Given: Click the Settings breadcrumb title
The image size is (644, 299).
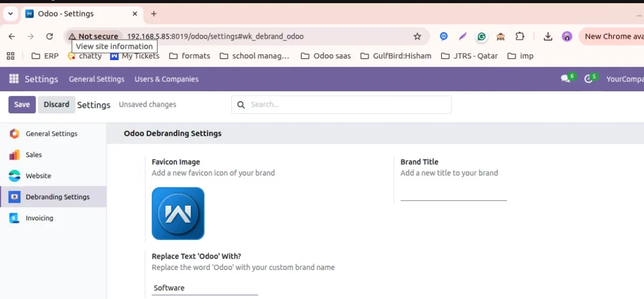Looking at the screenshot, I should (94, 105).
